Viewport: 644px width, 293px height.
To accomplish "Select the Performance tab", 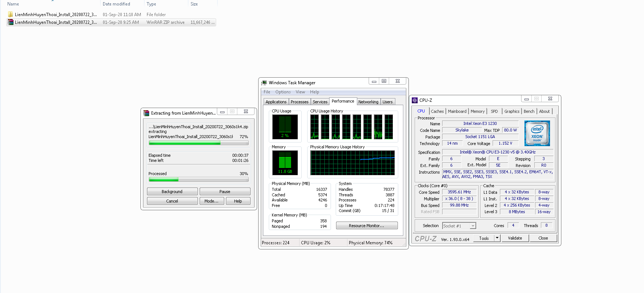I will pos(343,101).
